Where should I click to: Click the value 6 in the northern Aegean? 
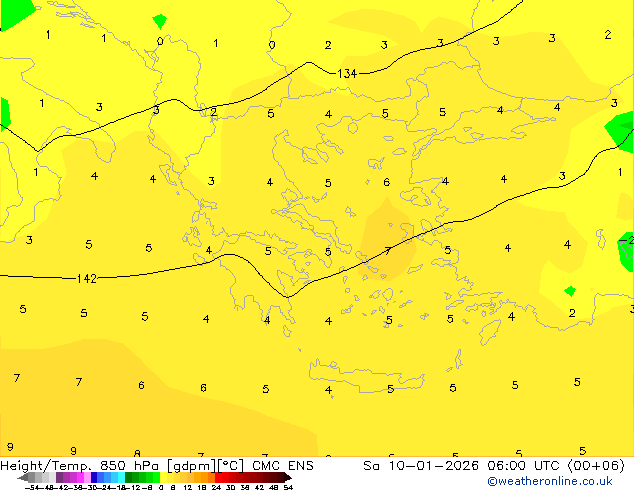tap(387, 182)
